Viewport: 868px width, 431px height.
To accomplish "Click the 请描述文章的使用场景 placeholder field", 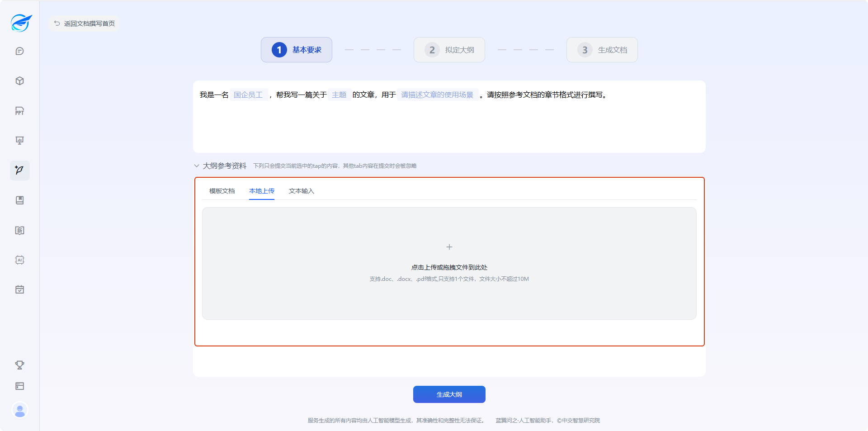I will point(437,95).
